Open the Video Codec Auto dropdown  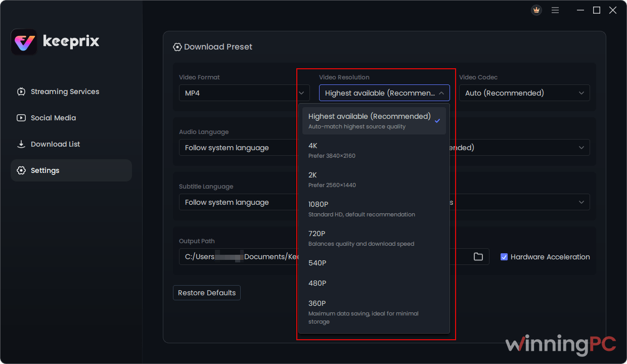pos(524,93)
